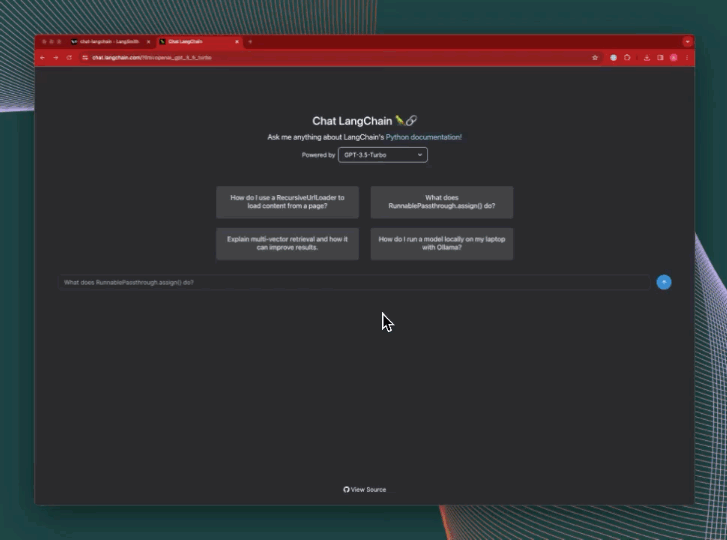Open the downloads icon in toolbar
Screen dimensions: 727x540
[x=646, y=57]
